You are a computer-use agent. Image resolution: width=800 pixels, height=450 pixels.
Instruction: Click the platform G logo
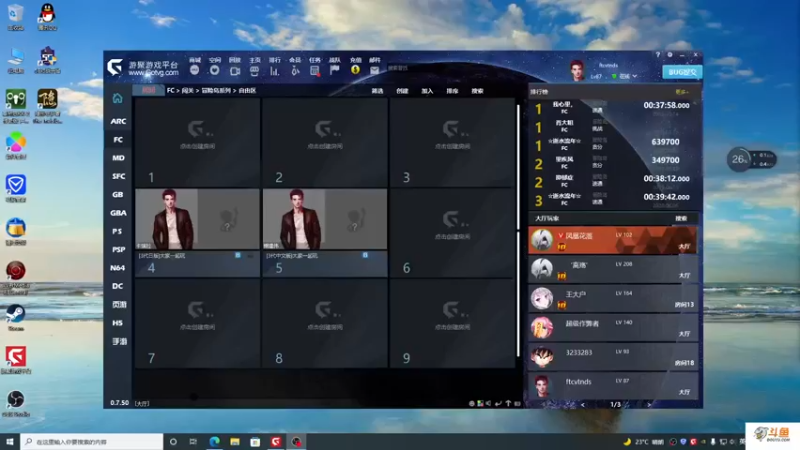click(x=115, y=67)
